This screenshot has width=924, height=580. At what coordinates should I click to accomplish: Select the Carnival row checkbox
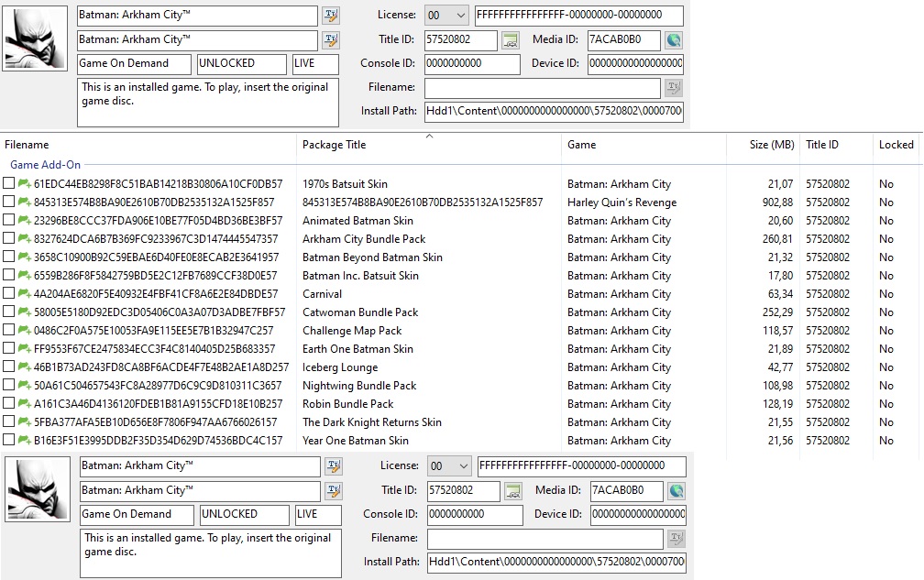[x=8, y=292]
